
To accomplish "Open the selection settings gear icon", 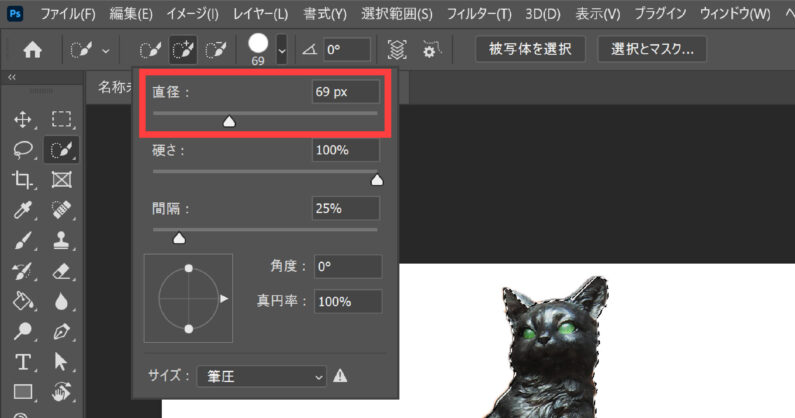I will click(430, 50).
